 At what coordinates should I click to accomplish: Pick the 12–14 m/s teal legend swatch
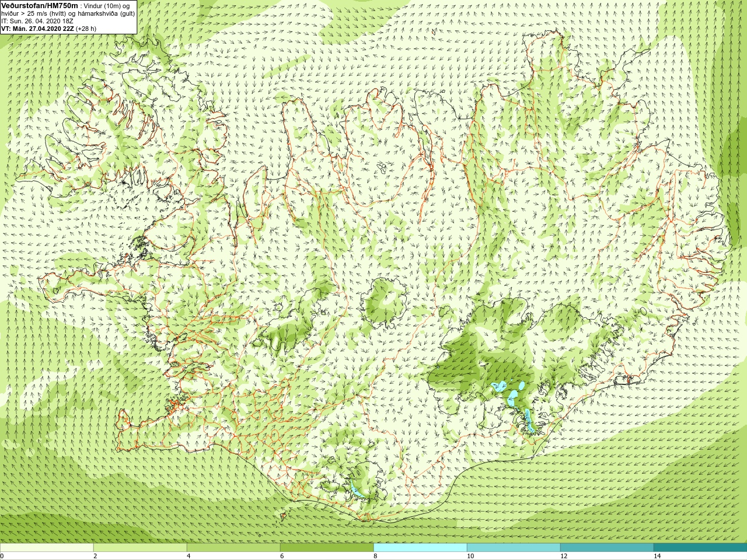[x=607, y=548]
